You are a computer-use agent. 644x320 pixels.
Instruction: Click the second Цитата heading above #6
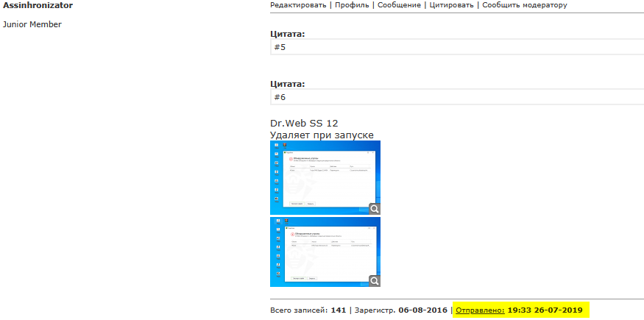coord(288,84)
